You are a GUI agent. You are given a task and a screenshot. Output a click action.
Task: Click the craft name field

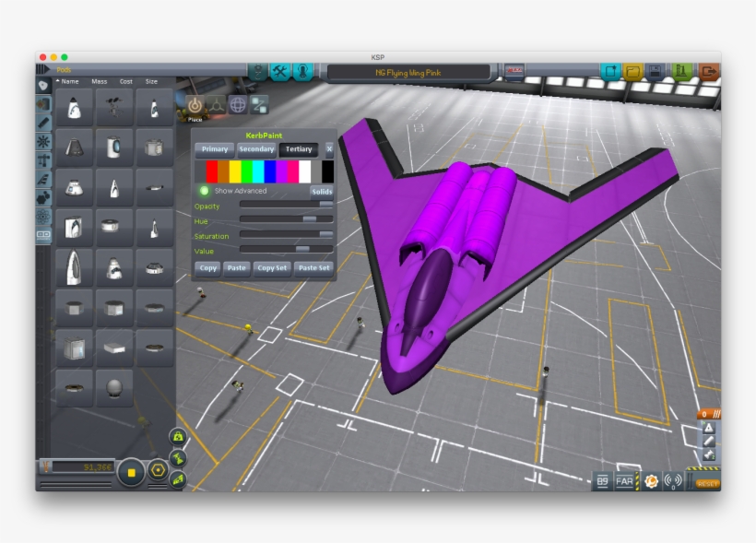click(x=408, y=72)
